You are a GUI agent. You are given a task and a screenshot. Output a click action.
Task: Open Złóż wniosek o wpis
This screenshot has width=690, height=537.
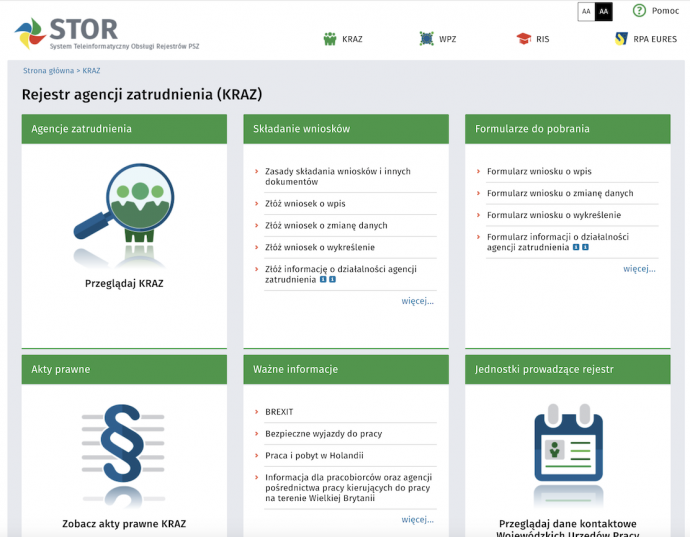pyautogui.click(x=305, y=204)
